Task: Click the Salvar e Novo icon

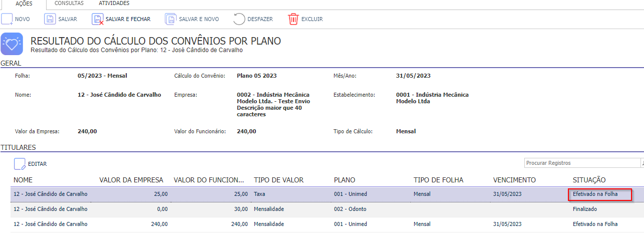Action: click(x=171, y=19)
